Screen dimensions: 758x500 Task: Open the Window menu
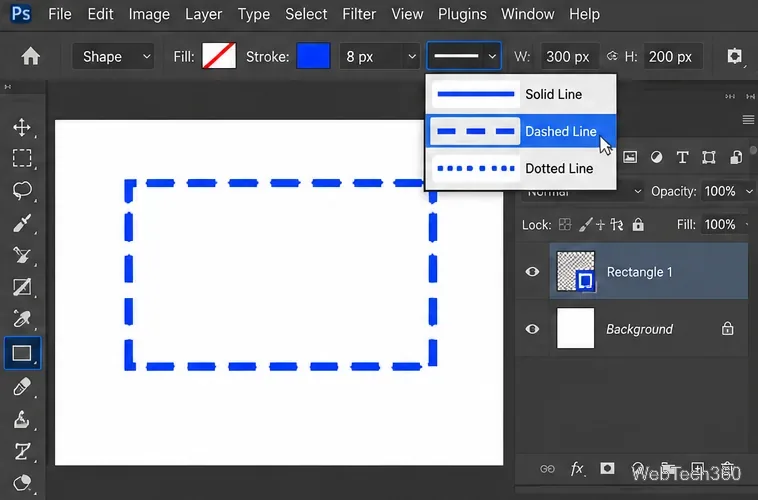tap(527, 14)
